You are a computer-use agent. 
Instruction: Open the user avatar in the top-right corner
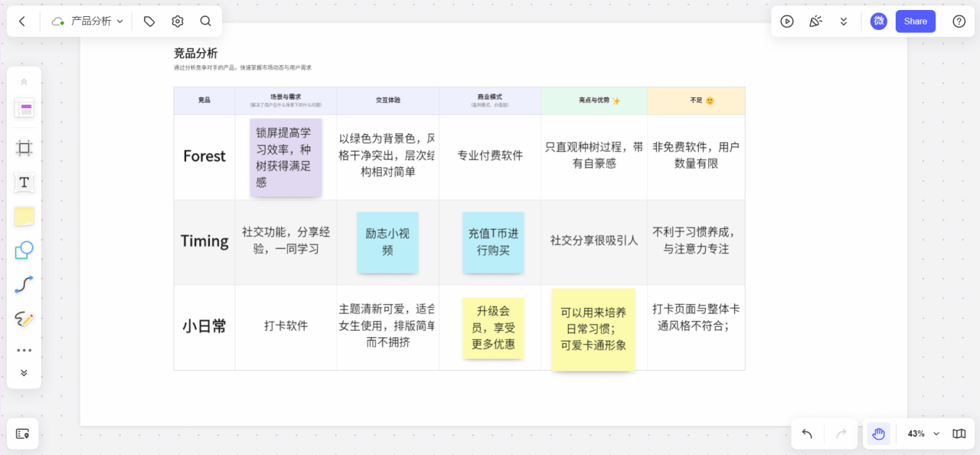(879, 21)
